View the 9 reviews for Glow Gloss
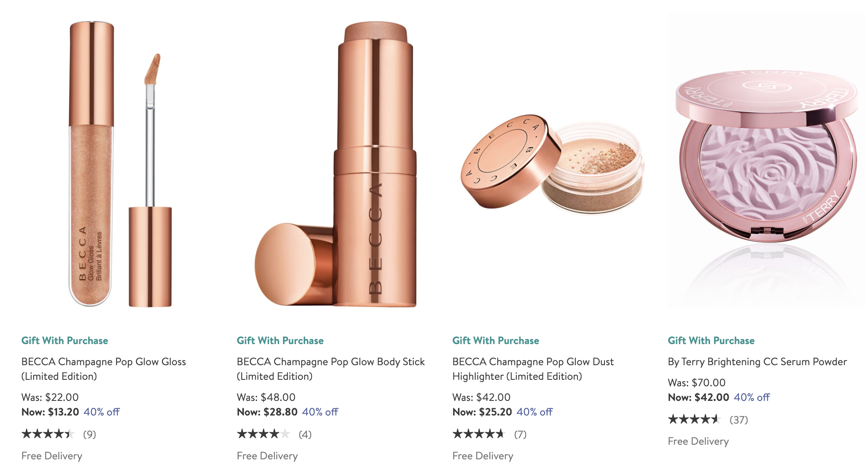Screen dimensions: 868x465 pos(90,435)
